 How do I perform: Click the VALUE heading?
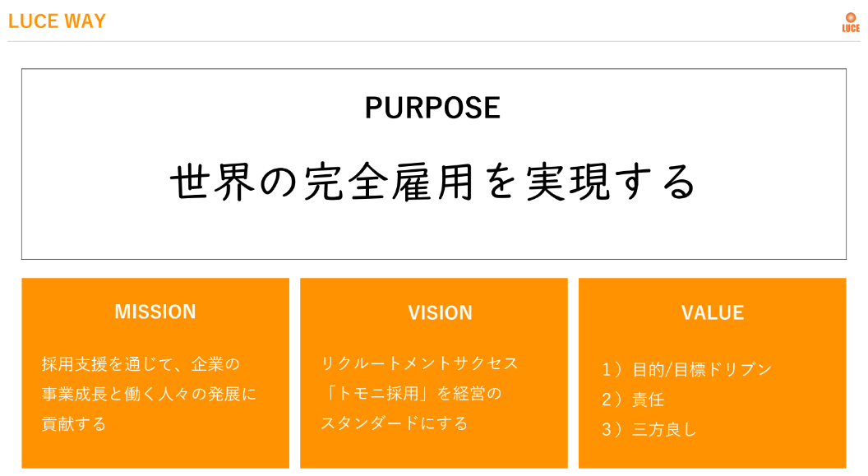pyautogui.click(x=713, y=312)
